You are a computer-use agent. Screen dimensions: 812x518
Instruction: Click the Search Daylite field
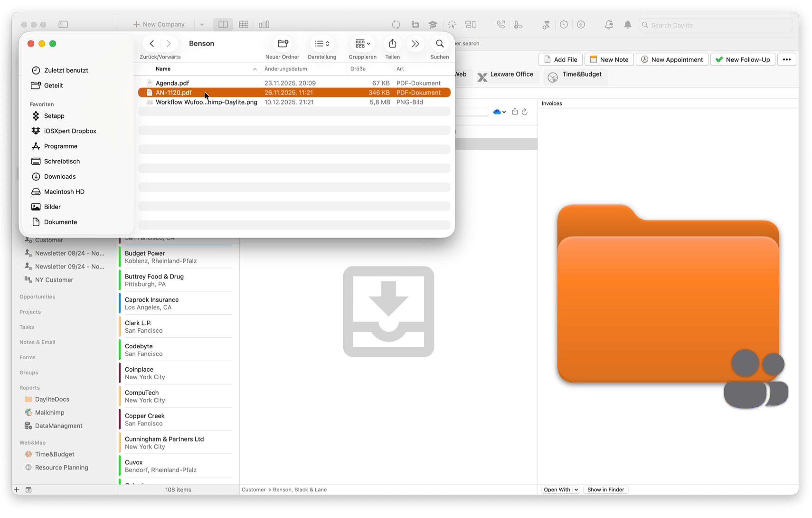tap(716, 25)
